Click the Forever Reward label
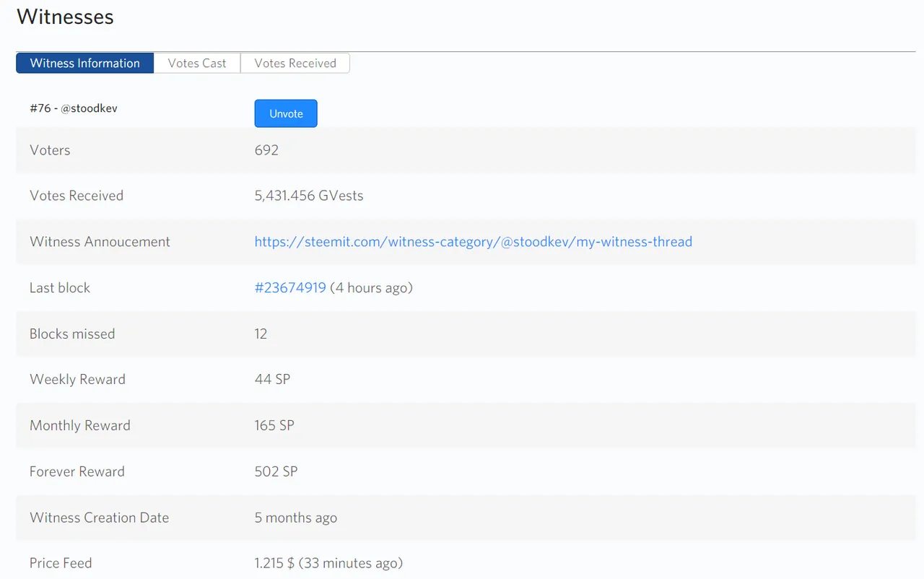This screenshot has width=924, height=579. tap(77, 471)
